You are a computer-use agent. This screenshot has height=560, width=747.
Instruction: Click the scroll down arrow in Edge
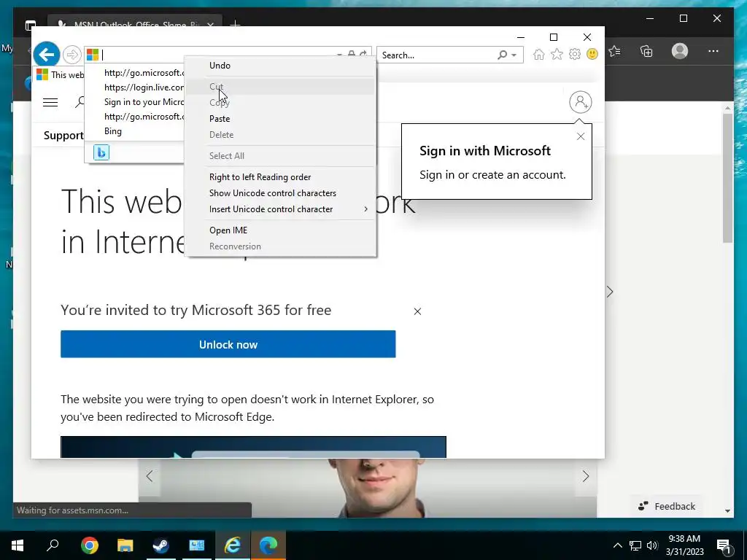coord(727,511)
